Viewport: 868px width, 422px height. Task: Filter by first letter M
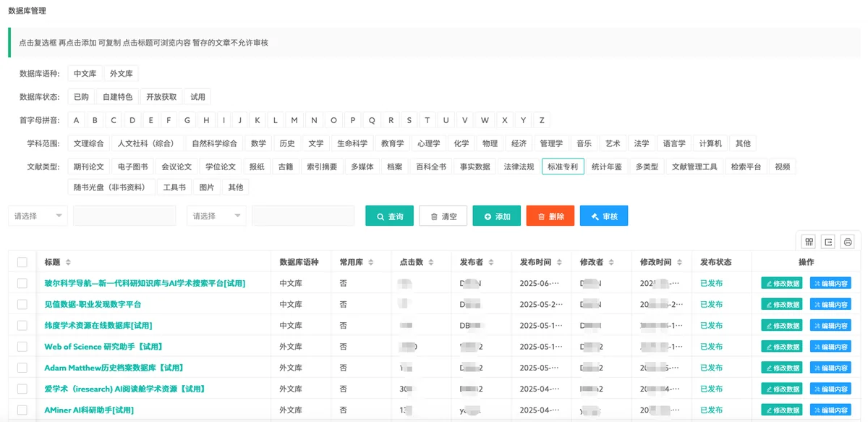(294, 120)
